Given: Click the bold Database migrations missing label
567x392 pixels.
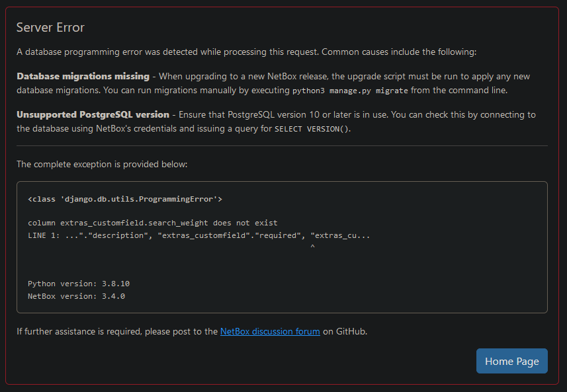Looking at the screenshot, I should click(x=83, y=76).
